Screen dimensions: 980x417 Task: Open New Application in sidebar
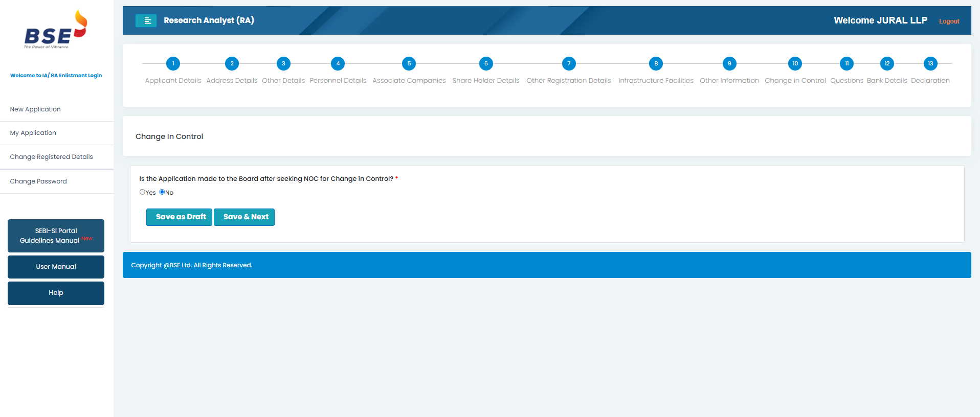tap(35, 109)
